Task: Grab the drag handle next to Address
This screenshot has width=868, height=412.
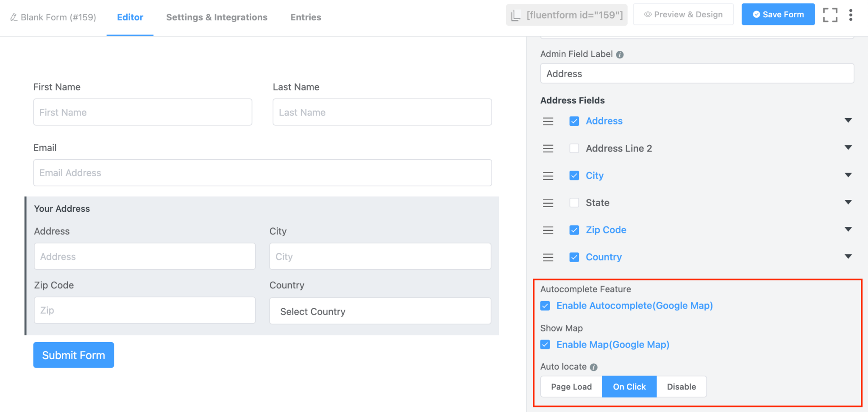Action: [548, 121]
